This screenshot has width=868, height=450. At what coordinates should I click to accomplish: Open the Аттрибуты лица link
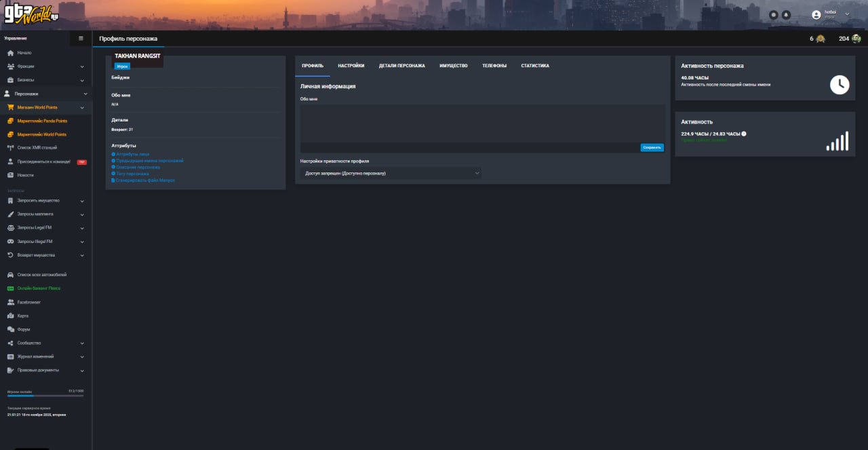click(x=132, y=154)
